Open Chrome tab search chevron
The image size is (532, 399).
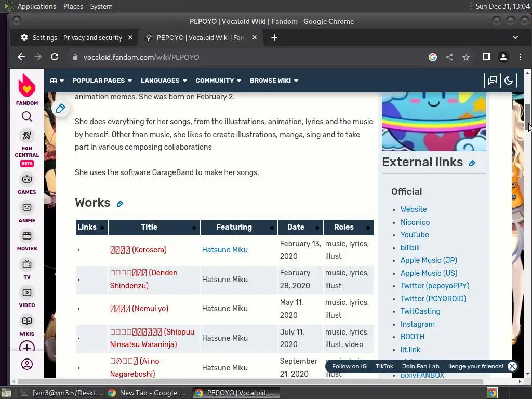point(515,37)
